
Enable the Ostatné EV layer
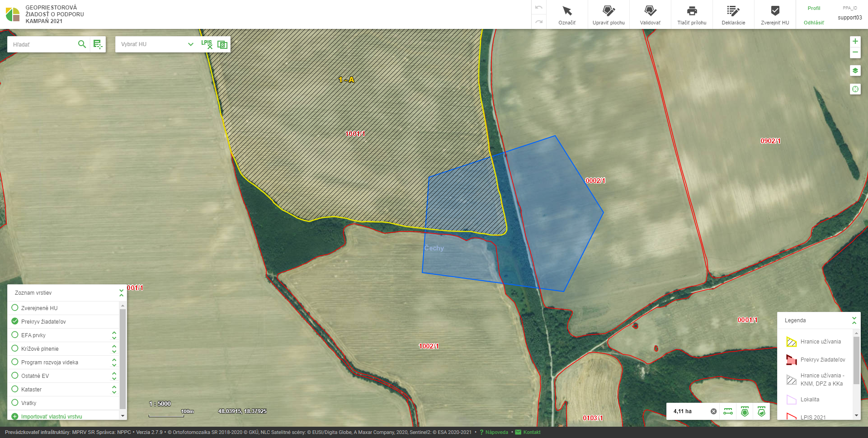15,376
